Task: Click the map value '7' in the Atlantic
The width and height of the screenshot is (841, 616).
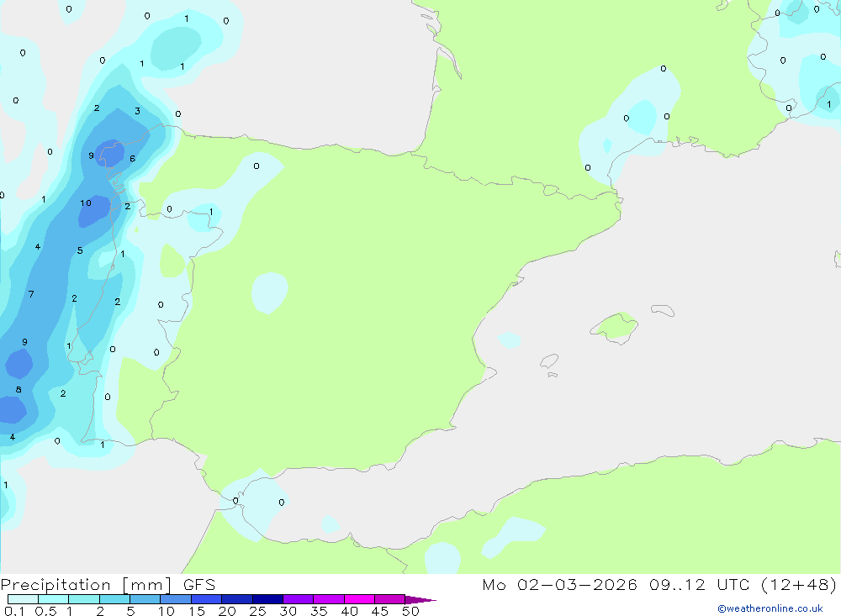Action: pos(31,294)
